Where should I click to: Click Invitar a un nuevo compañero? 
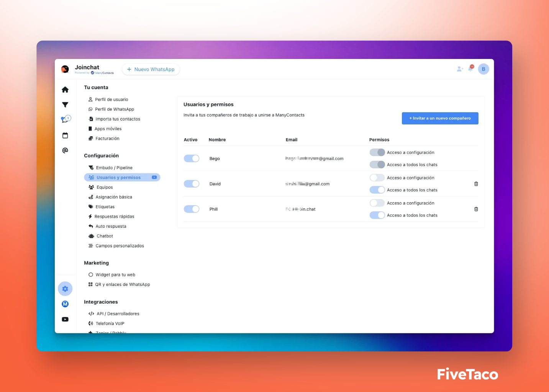tap(440, 118)
